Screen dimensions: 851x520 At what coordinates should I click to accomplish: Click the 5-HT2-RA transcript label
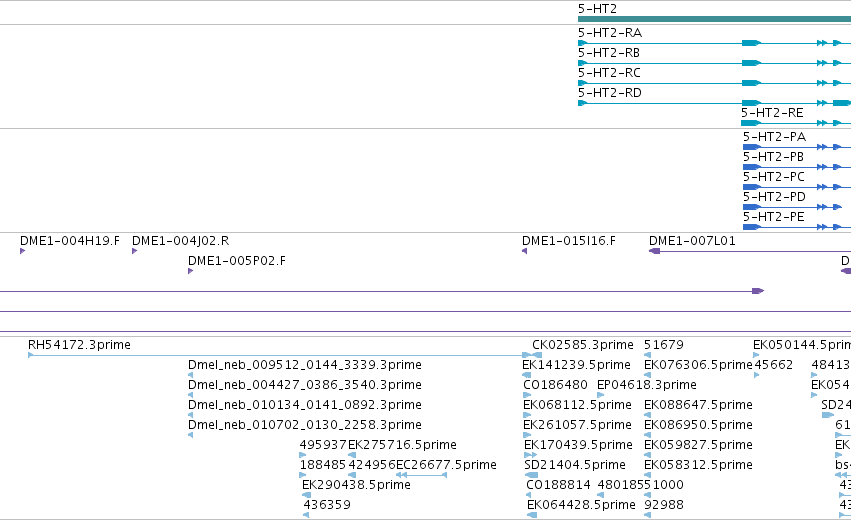pos(609,33)
